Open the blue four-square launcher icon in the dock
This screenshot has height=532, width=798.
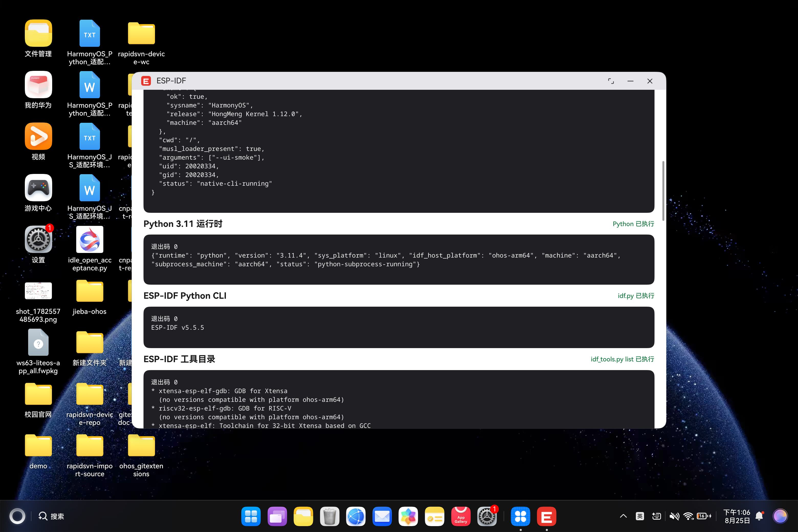[251, 516]
